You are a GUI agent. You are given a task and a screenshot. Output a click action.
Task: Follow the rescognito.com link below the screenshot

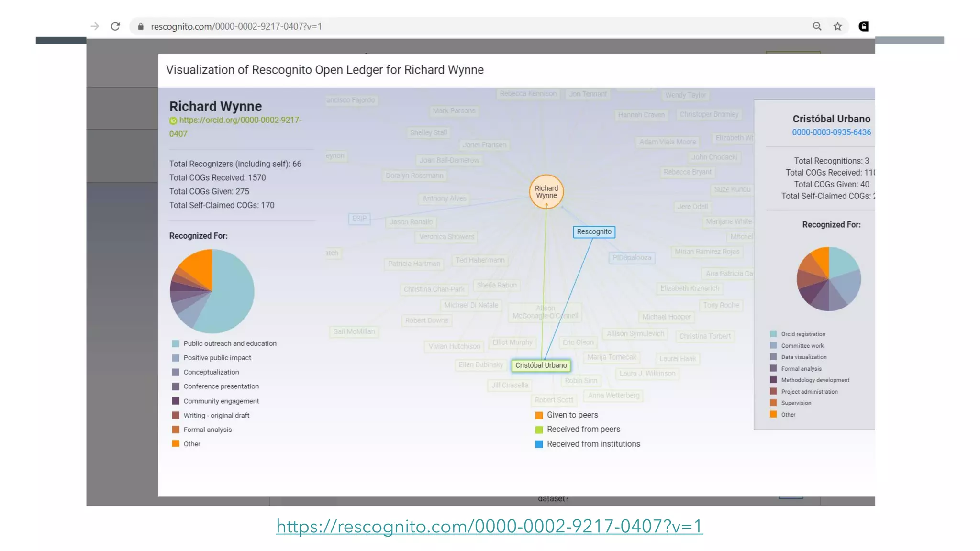489,526
